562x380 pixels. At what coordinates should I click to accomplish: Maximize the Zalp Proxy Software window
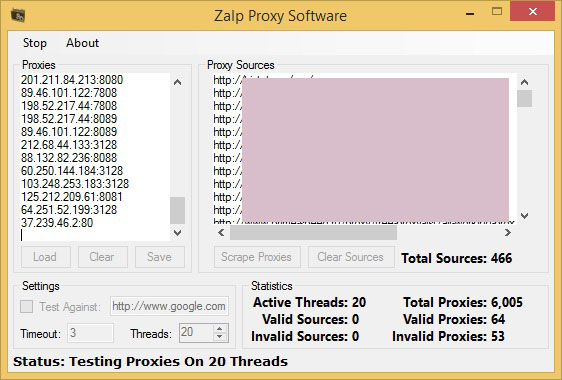pos(497,12)
